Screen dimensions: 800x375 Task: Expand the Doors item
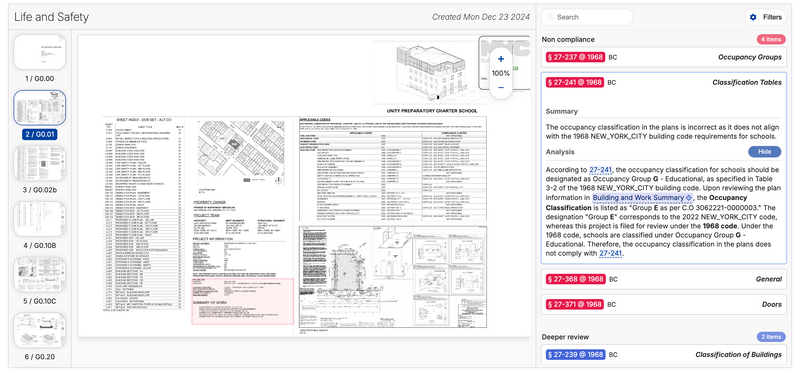664,305
